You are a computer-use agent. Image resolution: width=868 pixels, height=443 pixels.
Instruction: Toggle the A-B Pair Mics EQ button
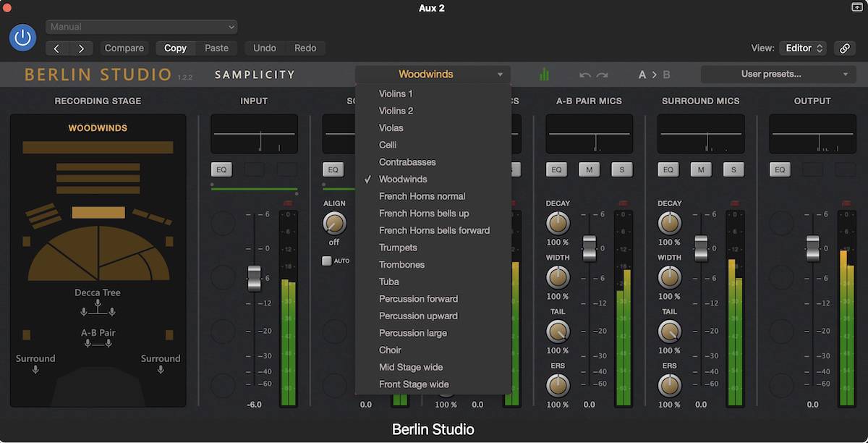[556, 169]
